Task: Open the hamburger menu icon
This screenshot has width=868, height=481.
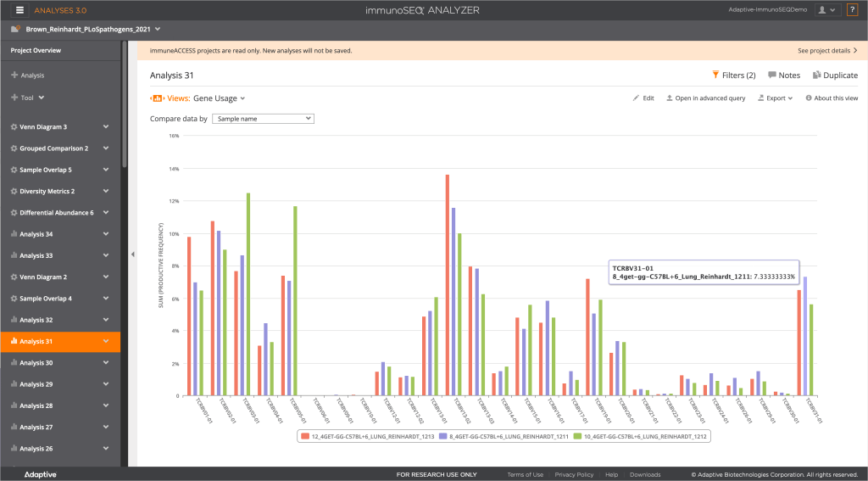Action: point(19,9)
